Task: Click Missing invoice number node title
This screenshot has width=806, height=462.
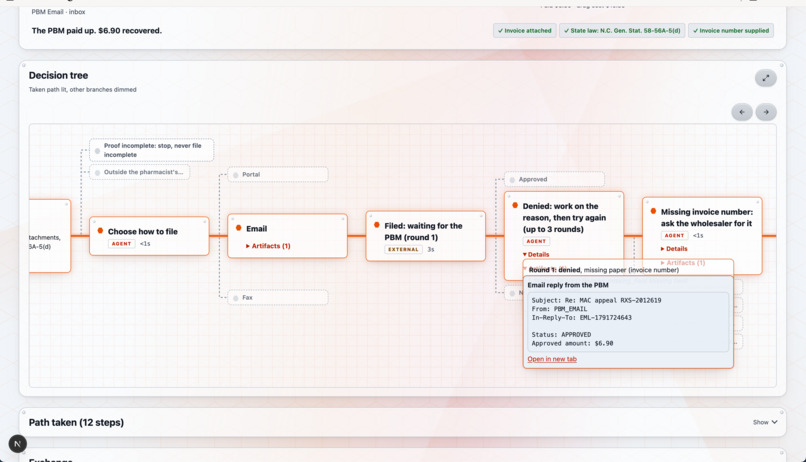Action: coord(706,217)
